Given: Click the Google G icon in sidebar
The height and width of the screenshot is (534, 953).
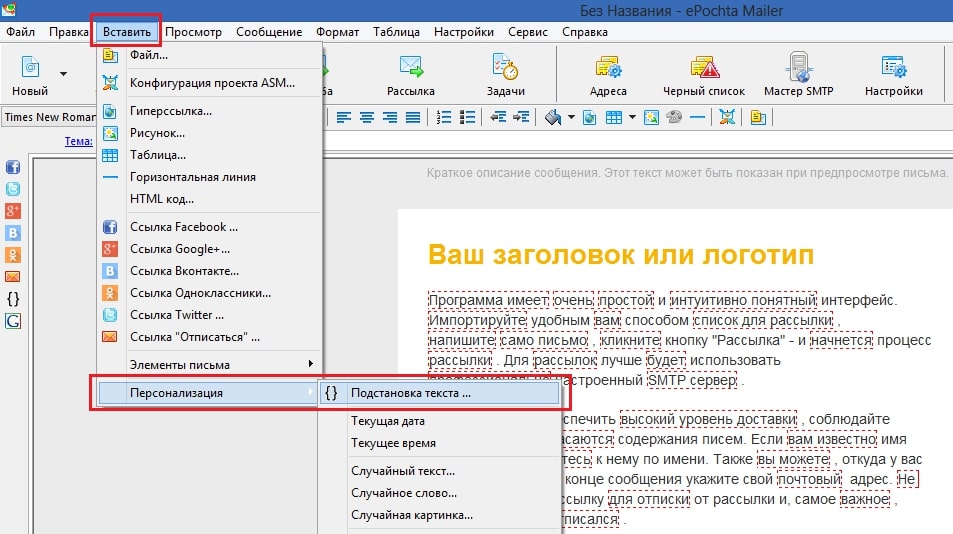Looking at the screenshot, I should pyautogui.click(x=13, y=321).
